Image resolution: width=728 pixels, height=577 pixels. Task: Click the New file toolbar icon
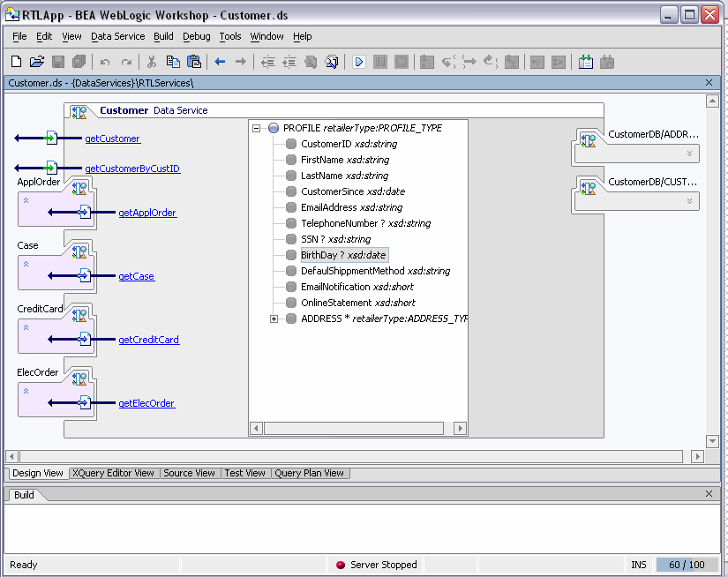coord(16,62)
